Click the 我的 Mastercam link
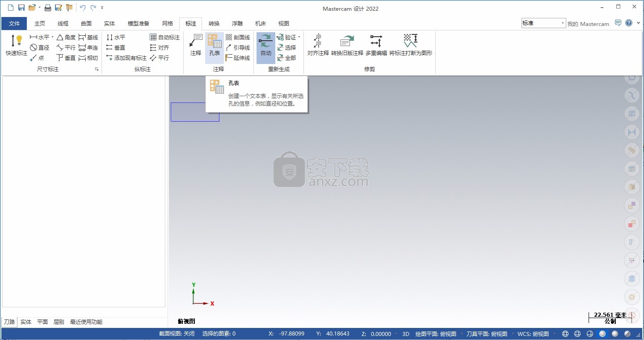644x340 pixels. (588, 24)
